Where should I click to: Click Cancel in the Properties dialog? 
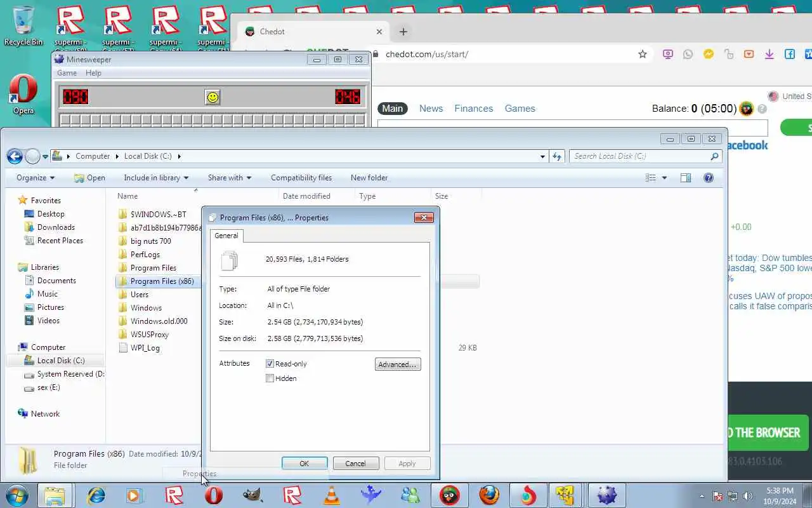(x=355, y=464)
